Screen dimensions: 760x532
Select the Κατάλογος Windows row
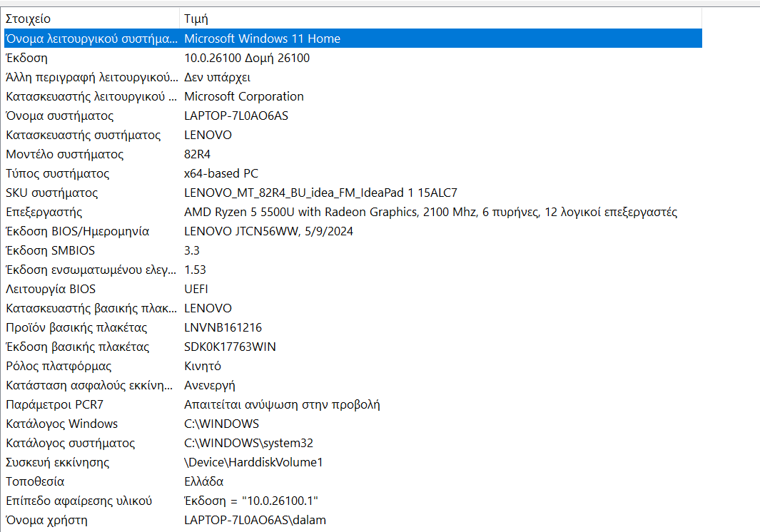coord(353,424)
